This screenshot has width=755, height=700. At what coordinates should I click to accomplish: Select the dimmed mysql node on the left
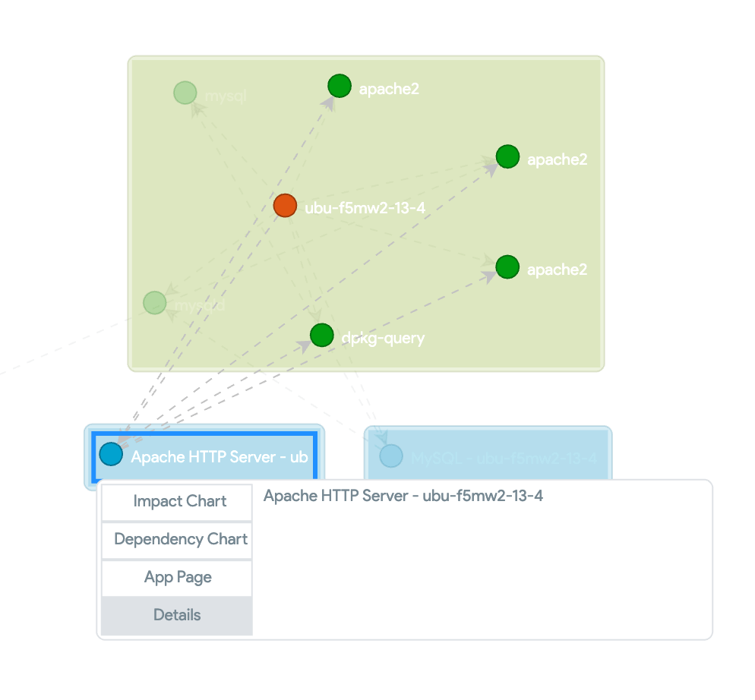(x=154, y=302)
